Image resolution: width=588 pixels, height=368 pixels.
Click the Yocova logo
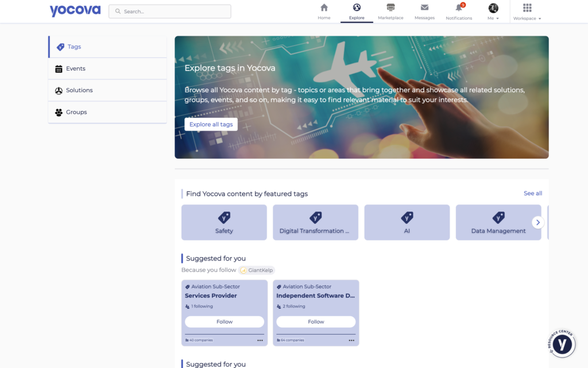tap(75, 10)
